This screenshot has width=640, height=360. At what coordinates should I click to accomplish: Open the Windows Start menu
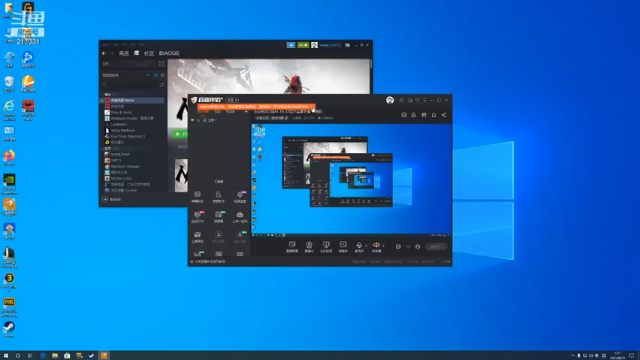6,356
